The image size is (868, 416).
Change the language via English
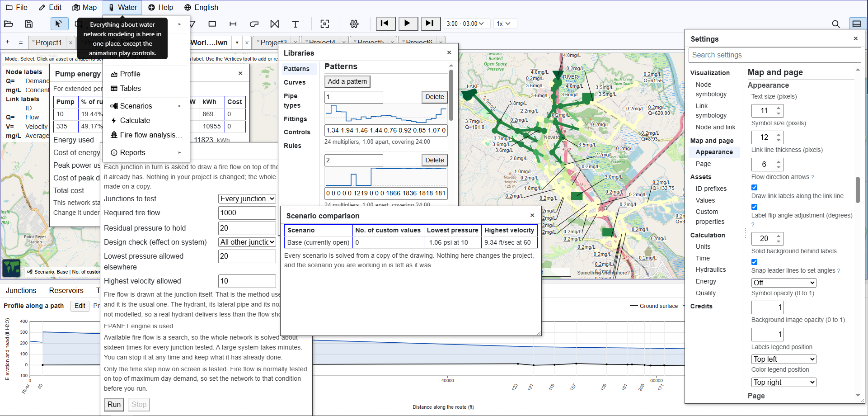coord(202,7)
